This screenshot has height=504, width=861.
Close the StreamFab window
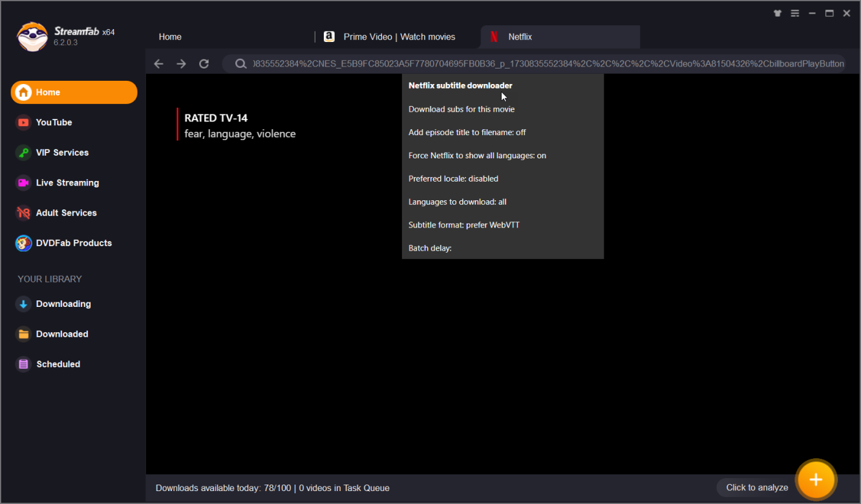click(846, 13)
